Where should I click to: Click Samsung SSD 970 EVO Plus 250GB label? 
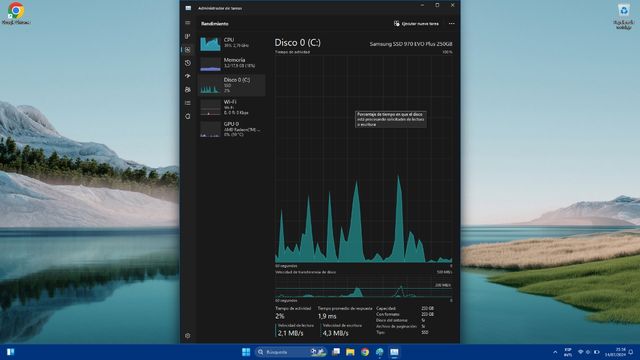[x=411, y=44]
